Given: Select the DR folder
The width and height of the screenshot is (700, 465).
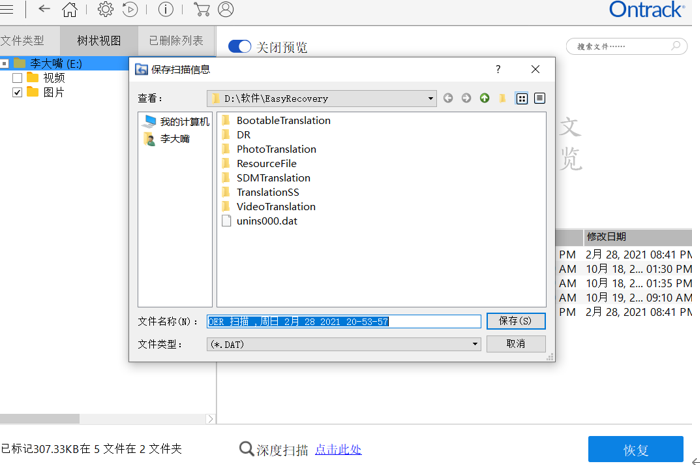Looking at the screenshot, I should [237, 135].
